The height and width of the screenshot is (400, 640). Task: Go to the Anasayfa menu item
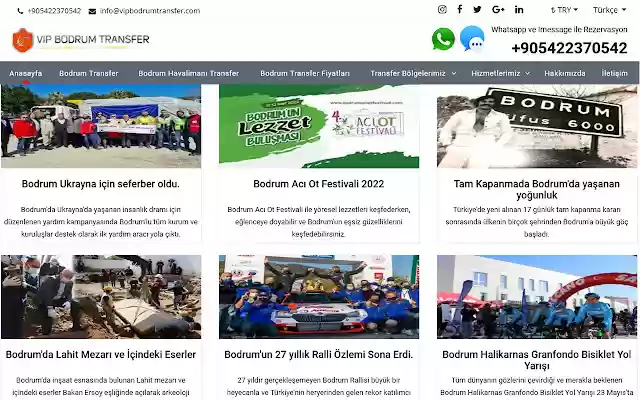coord(26,73)
